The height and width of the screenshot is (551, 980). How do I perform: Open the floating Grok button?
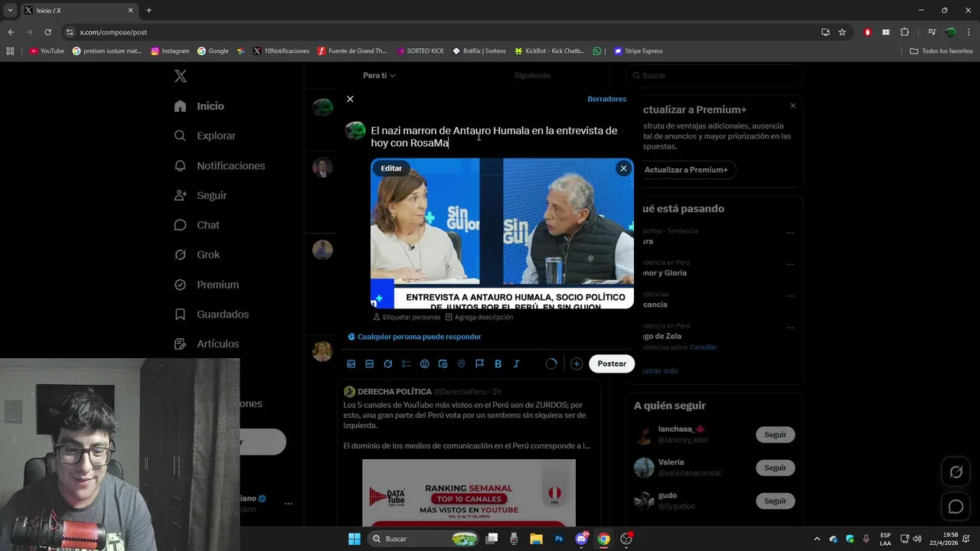[x=955, y=472]
